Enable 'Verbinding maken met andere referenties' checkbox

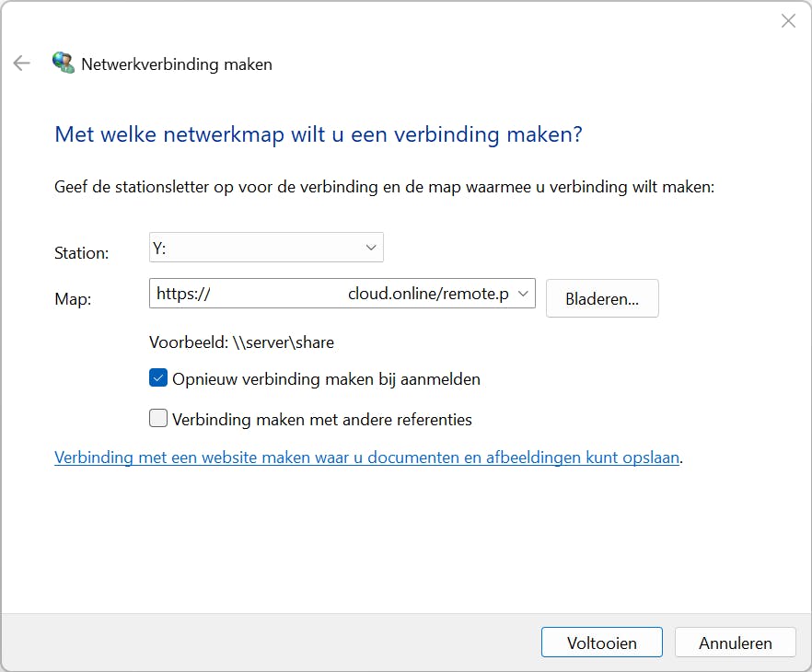(x=158, y=419)
